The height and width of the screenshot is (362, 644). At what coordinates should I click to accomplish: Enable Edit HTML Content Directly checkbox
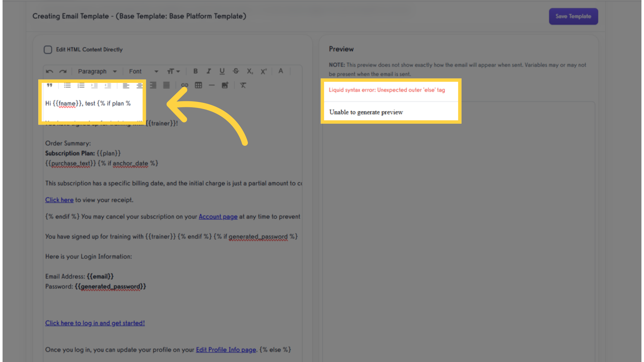click(x=48, y=50)
